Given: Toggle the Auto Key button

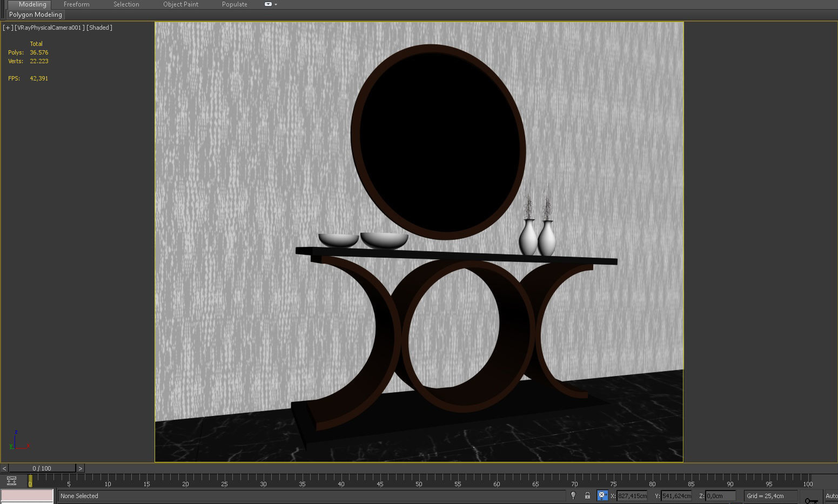Looking at the screenshot, I should 831,496.
